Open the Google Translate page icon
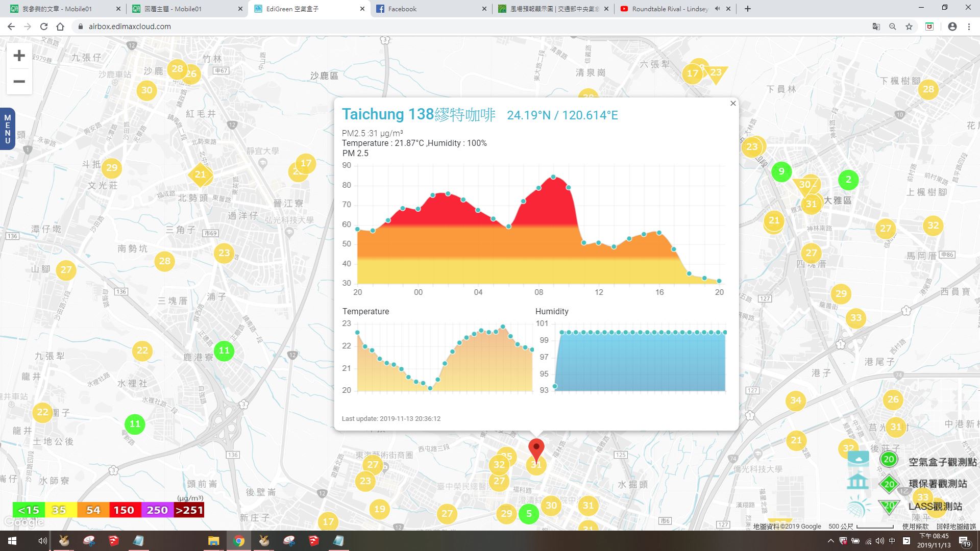This screenshot has height=551, width=980. [876, 27]
